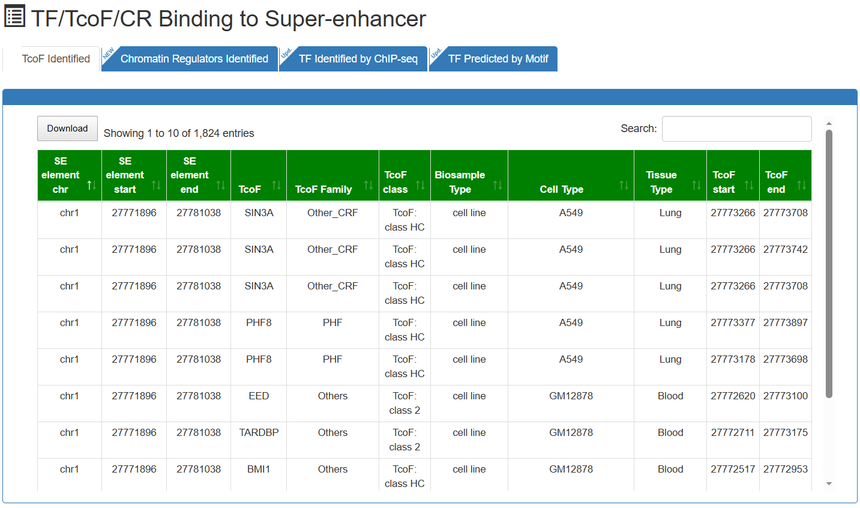Sort by Biosample Type column arrows
Viewport: 860px width, 508px height.
pos(497,185)
